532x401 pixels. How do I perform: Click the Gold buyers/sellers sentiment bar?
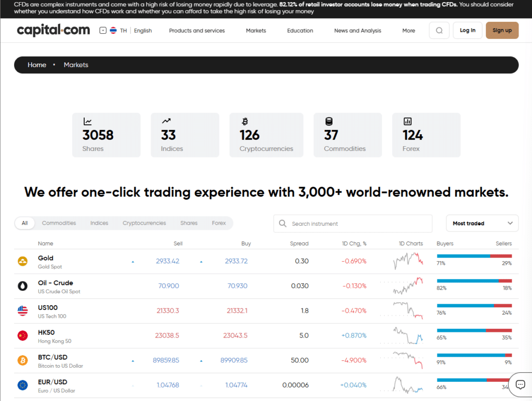[474, 256]
